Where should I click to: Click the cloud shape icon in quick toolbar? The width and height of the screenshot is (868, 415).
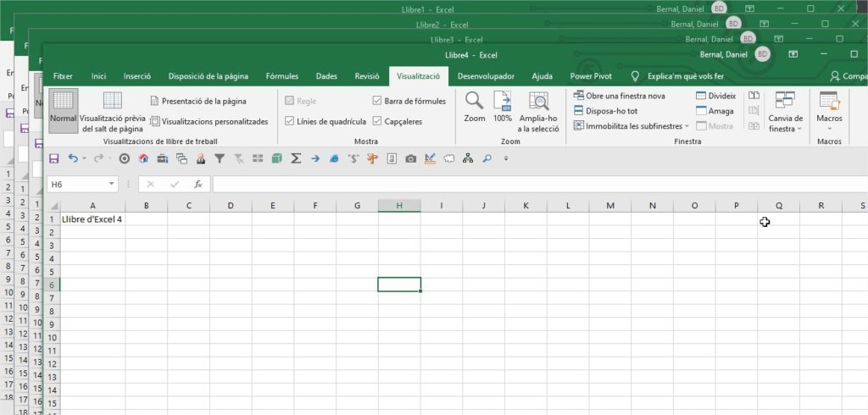(449, 159)
